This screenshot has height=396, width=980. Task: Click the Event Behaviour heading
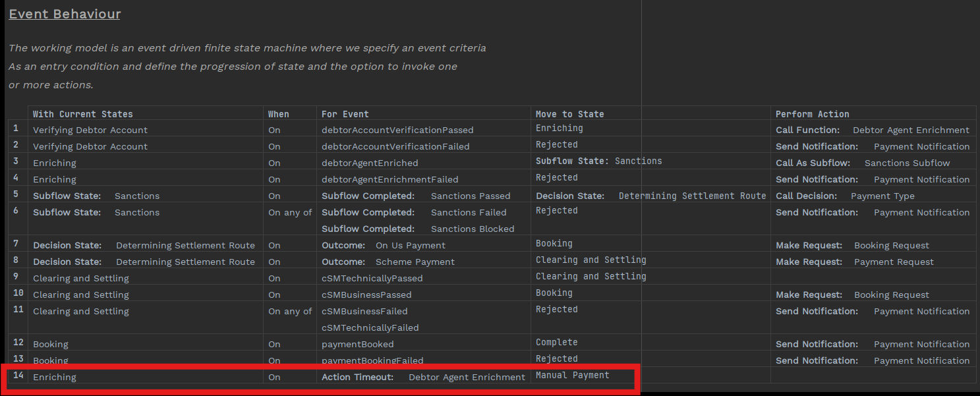click(x=65, y=14)
